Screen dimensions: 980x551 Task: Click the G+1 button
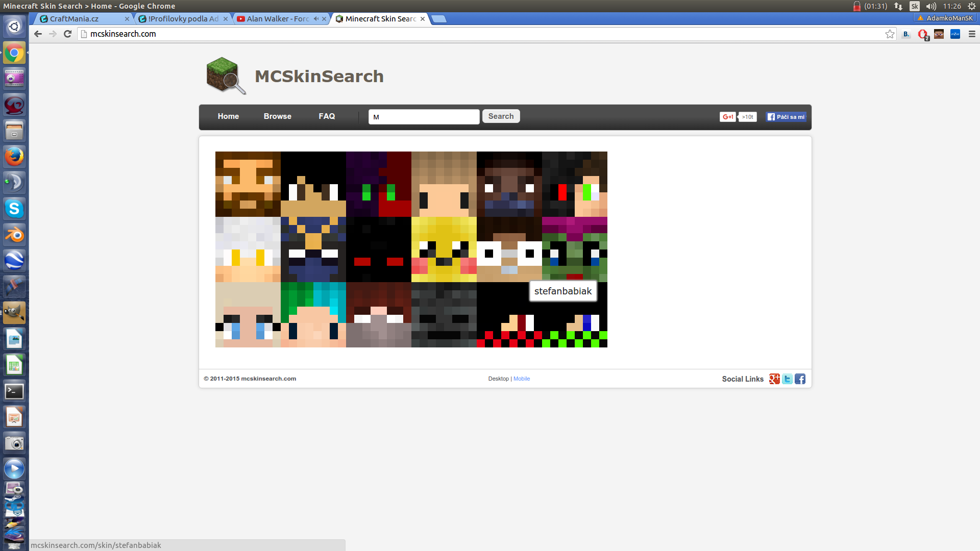coord(728,117)
